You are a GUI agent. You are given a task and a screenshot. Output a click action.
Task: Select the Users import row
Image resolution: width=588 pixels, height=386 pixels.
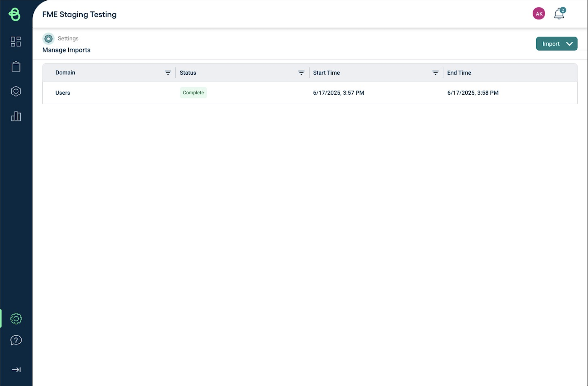(62, 93)
